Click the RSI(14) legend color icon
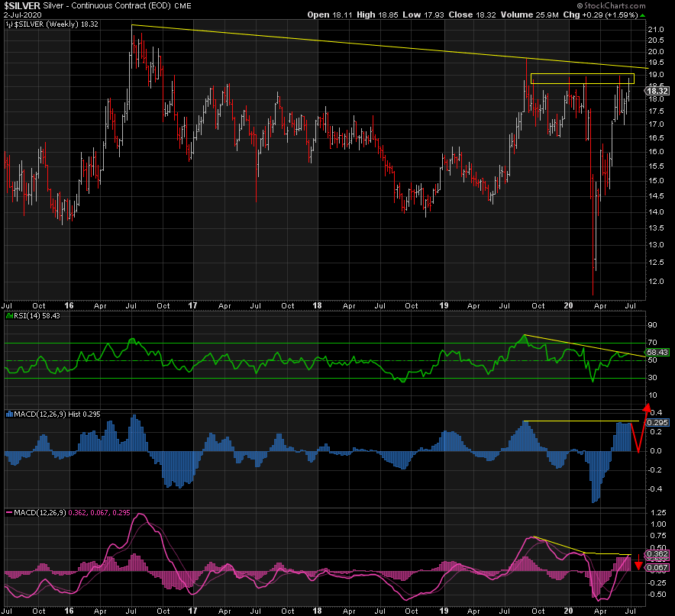Image resolution: width=675 pixels, height=616 pixels. pos(9,315)
